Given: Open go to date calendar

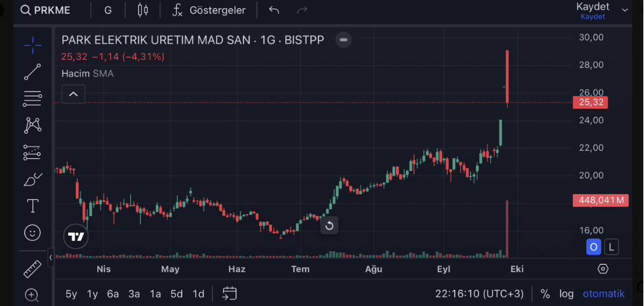Looking at the screenshot, I should point(229,293).
